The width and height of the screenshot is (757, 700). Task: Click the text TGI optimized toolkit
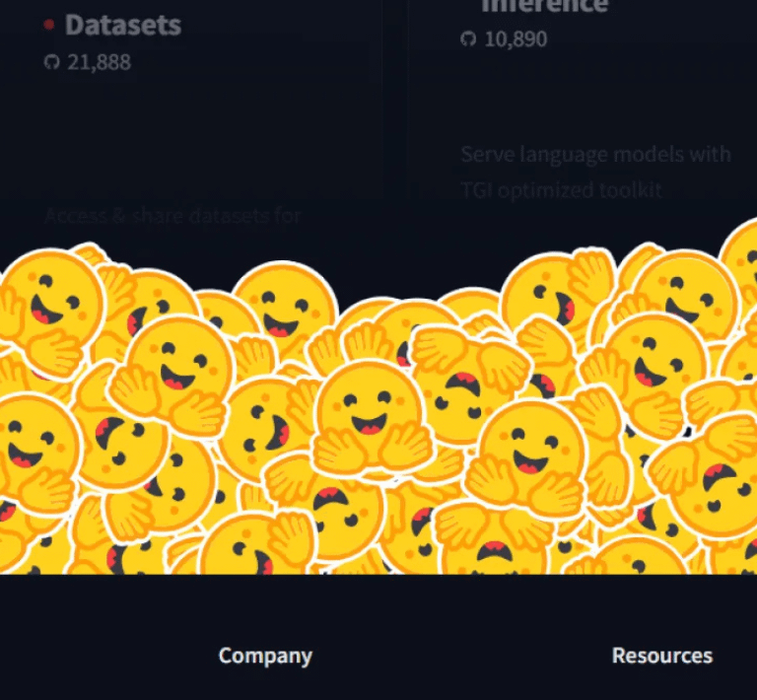(x=561, y=190)
